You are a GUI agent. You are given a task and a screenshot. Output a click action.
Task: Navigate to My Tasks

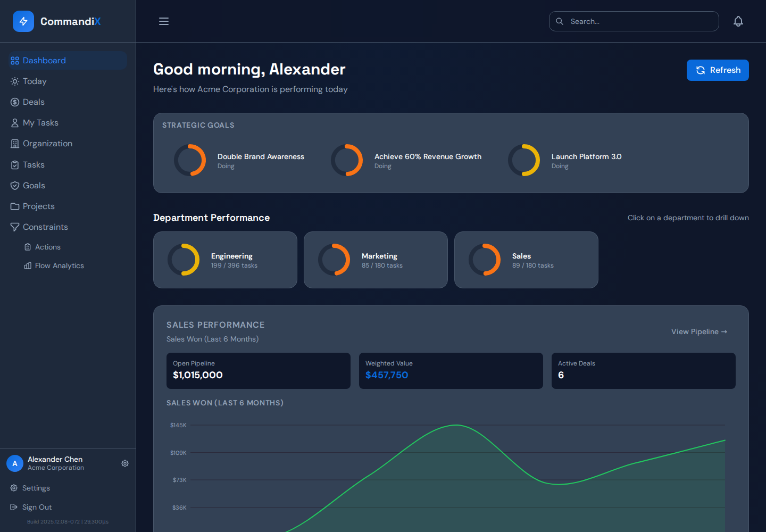click(x=68, y=123)
